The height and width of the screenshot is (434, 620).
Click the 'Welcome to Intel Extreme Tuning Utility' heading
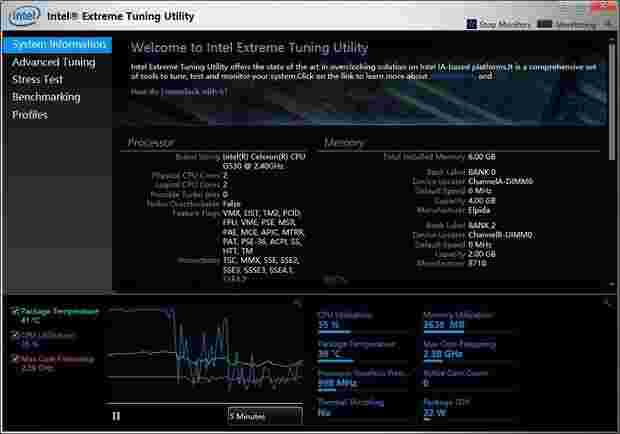[x=250, y=48]
